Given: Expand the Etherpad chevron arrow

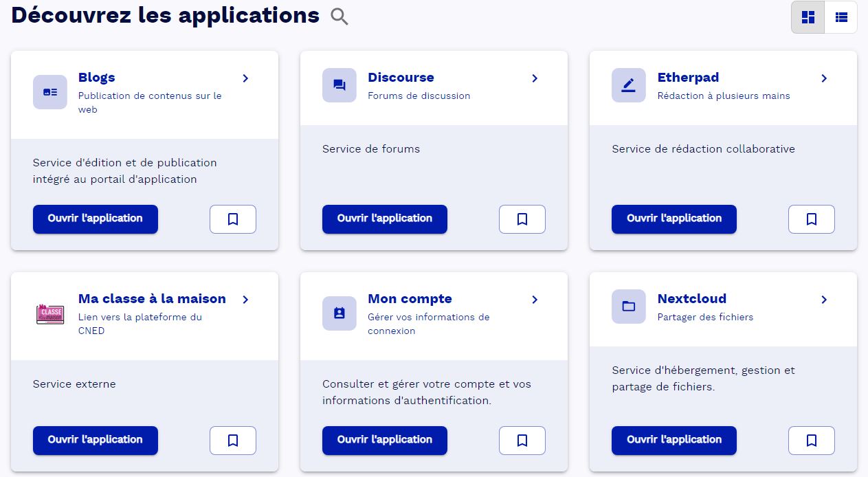Looking at the screenshot, I should click(x=824, y=78).
